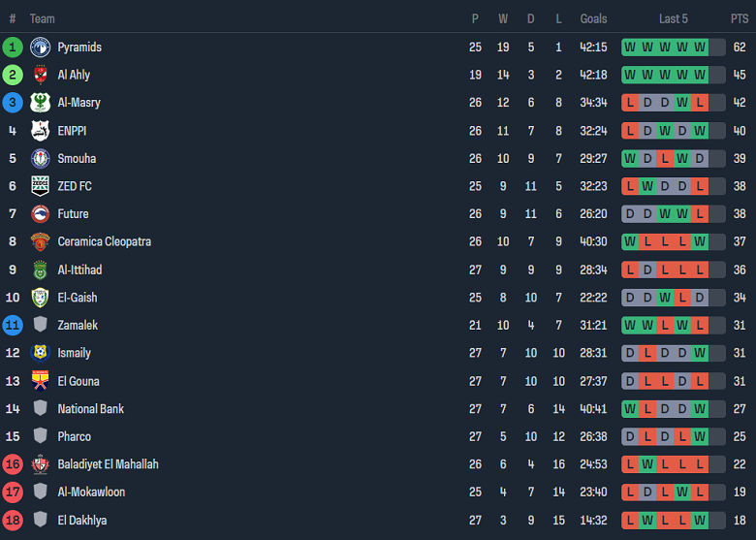Image resolution: width=756 pixels, height=540 pixels.
Task: Click Al-Masry's first loss badge in Last 5
Action: point(630,103)
